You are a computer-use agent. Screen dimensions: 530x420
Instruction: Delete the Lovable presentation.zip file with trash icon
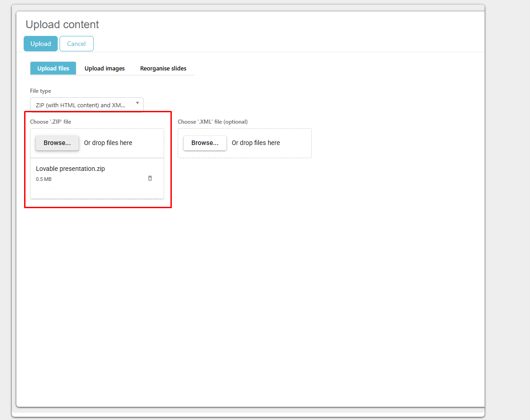[x=150, y=178]
